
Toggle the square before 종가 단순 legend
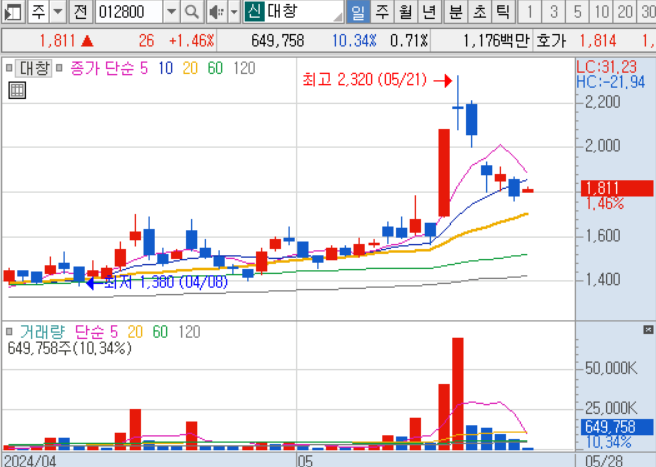coord(59,68)
